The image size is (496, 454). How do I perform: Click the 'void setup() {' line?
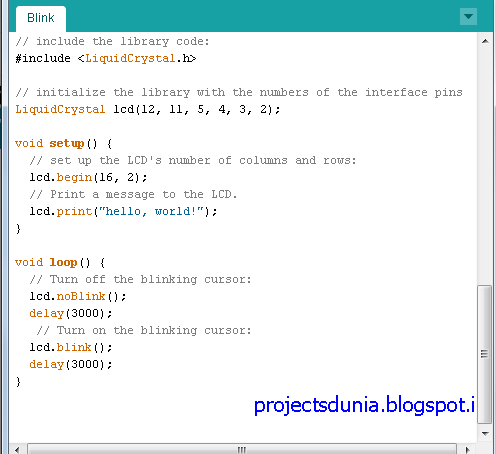click(x=63, y=144)
